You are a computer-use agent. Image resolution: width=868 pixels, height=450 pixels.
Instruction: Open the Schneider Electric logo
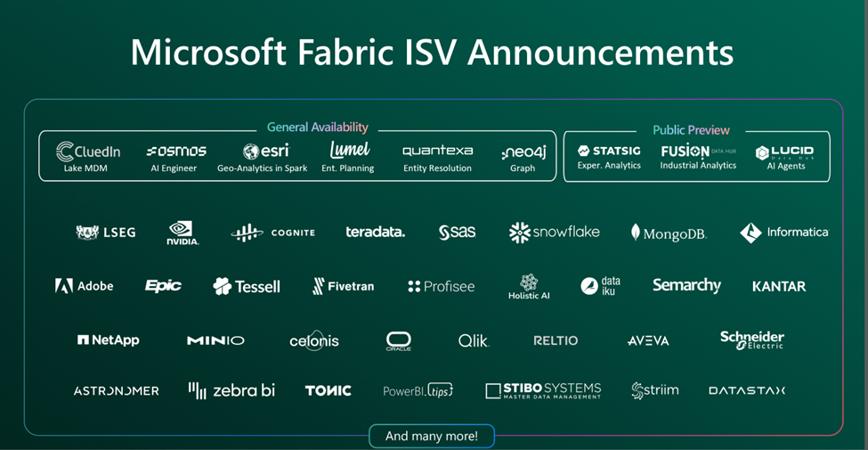752,340
